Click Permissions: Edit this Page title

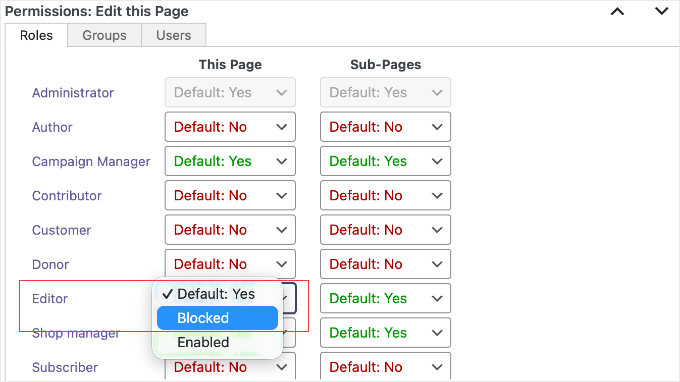pyautogui.click(x=97, y=11)
